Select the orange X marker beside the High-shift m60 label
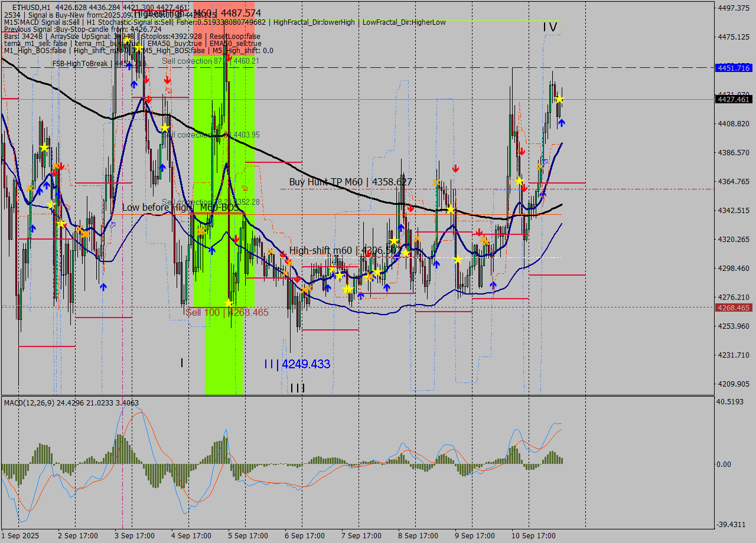 tap(271, 251)
